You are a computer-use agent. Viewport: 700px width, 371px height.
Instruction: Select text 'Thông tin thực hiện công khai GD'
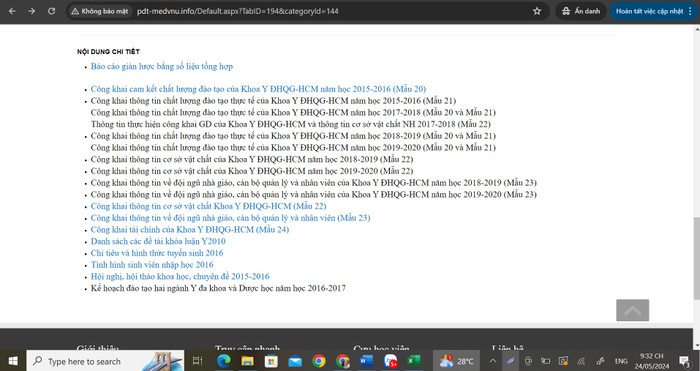tap(151, 124)
